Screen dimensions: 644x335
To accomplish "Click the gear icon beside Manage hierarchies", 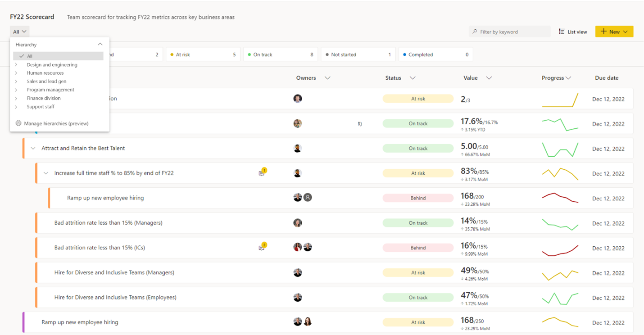I will (x=18, y=123).
